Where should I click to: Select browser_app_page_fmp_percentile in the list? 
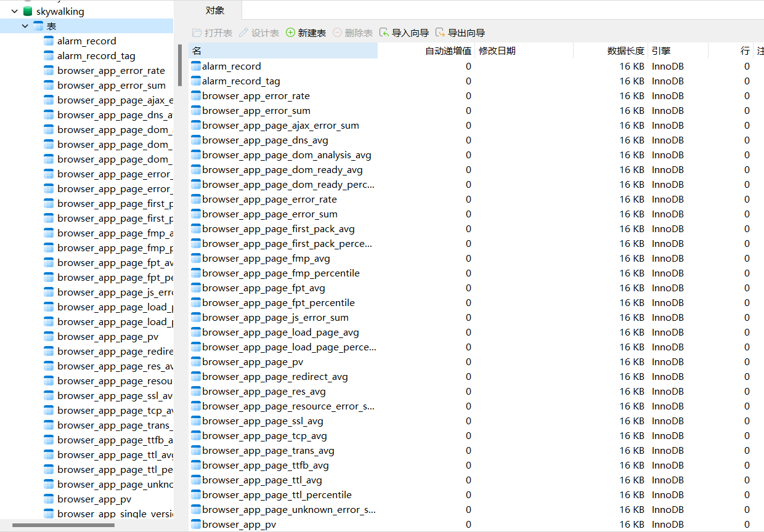click(x=280, y=273)
